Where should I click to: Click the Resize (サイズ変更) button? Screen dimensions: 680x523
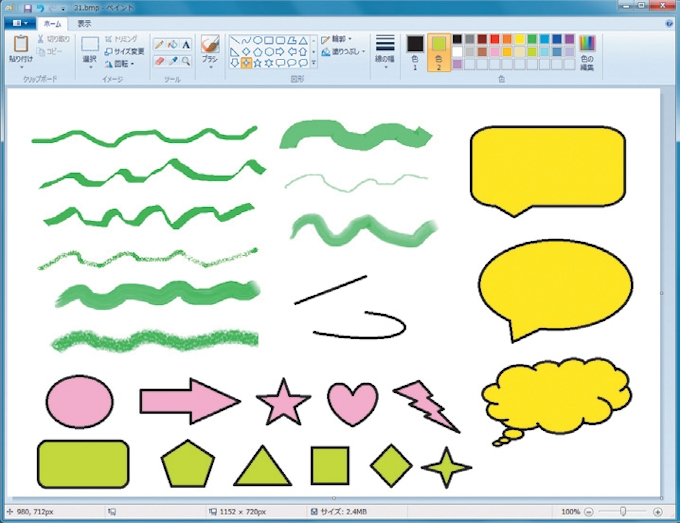123,51
